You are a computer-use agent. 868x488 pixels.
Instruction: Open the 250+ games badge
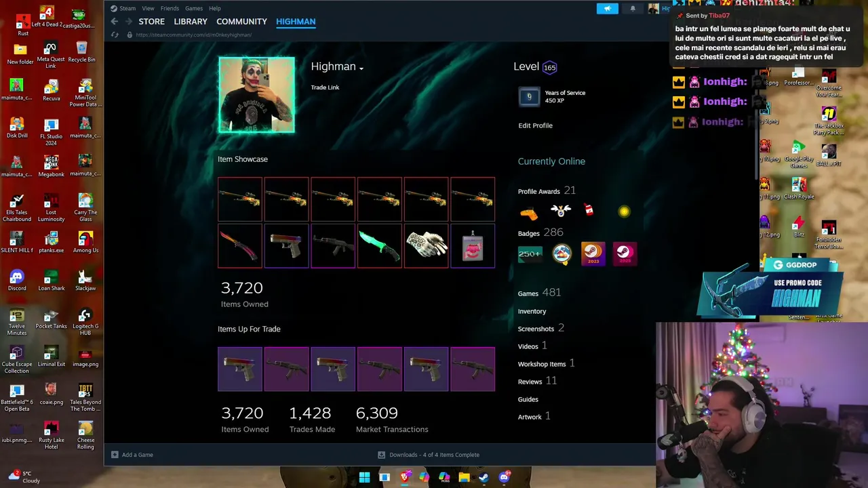point(530,254)
